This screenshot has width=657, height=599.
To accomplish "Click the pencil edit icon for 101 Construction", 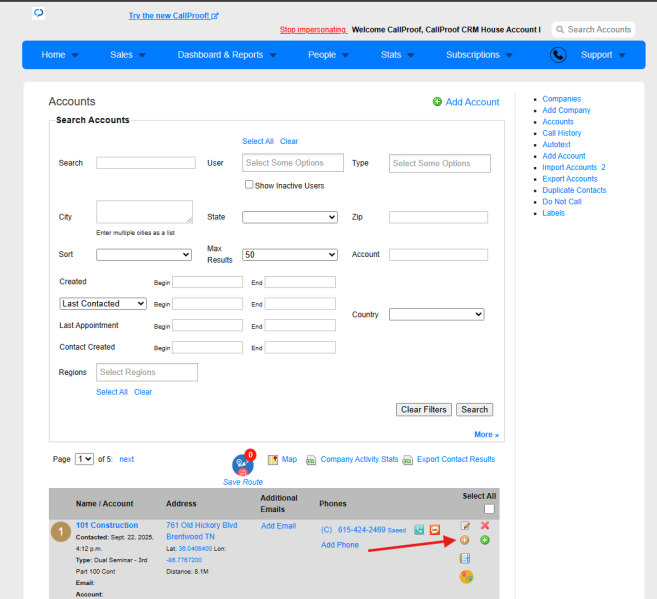I will pos(465,526).
